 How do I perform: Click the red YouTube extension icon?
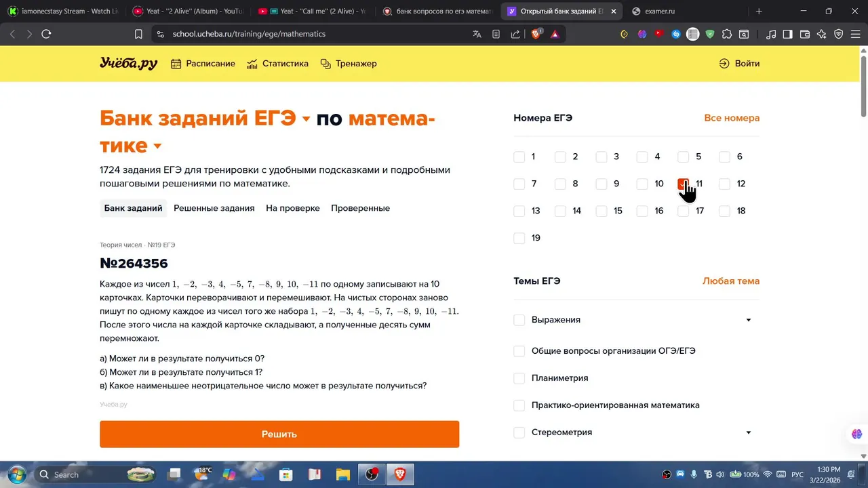click(658, 34)
